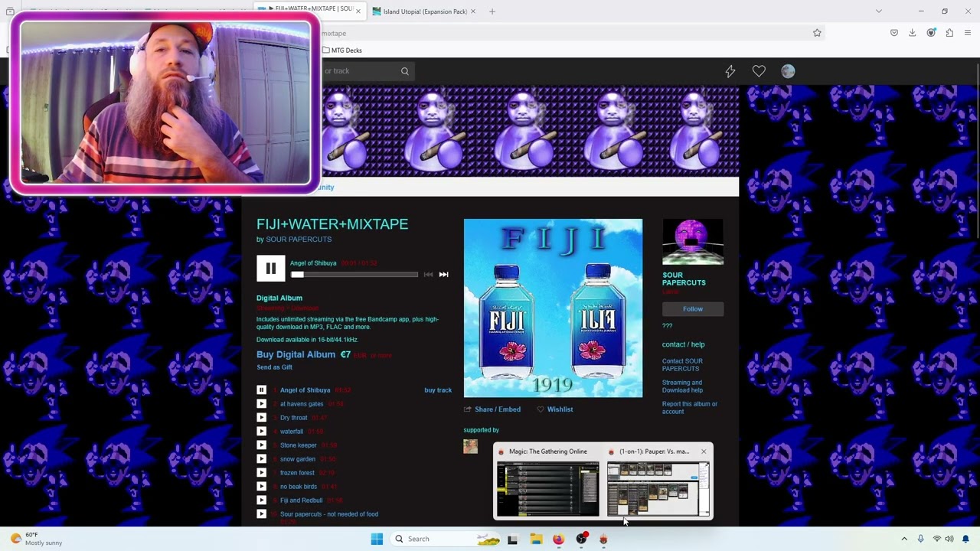Open the Pocket save icon in toolbar
Screen dimensions: 980x551
click(894, 33)
